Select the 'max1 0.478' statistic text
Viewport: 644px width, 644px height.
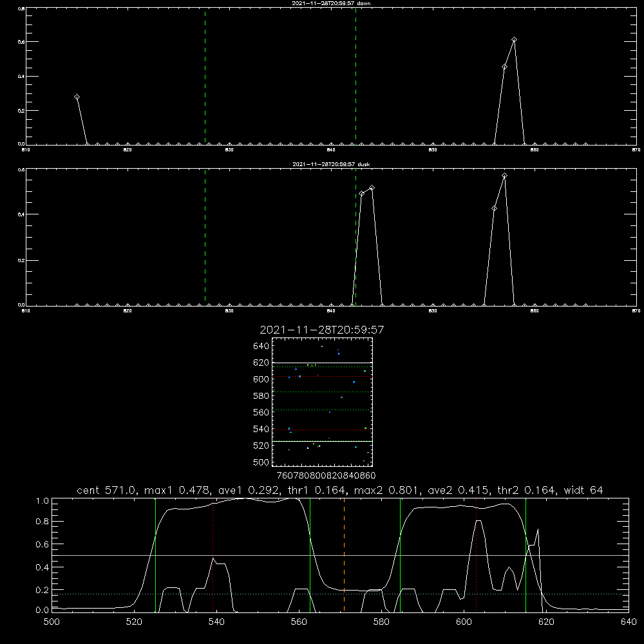pyautogui.click(x=178, y=490)
